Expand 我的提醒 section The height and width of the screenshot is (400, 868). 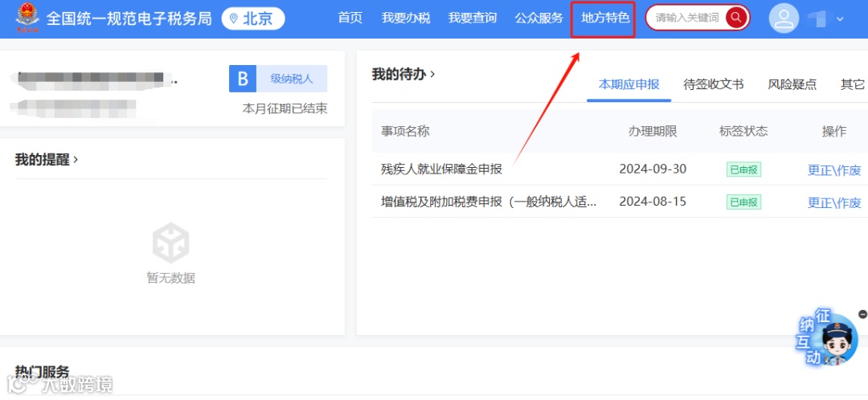tap(47, 160)
